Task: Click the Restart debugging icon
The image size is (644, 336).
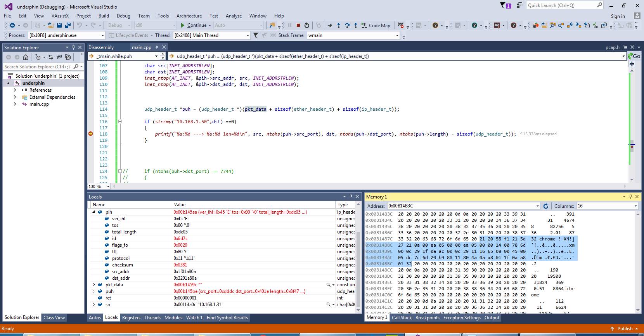Action: click(307, 25)
